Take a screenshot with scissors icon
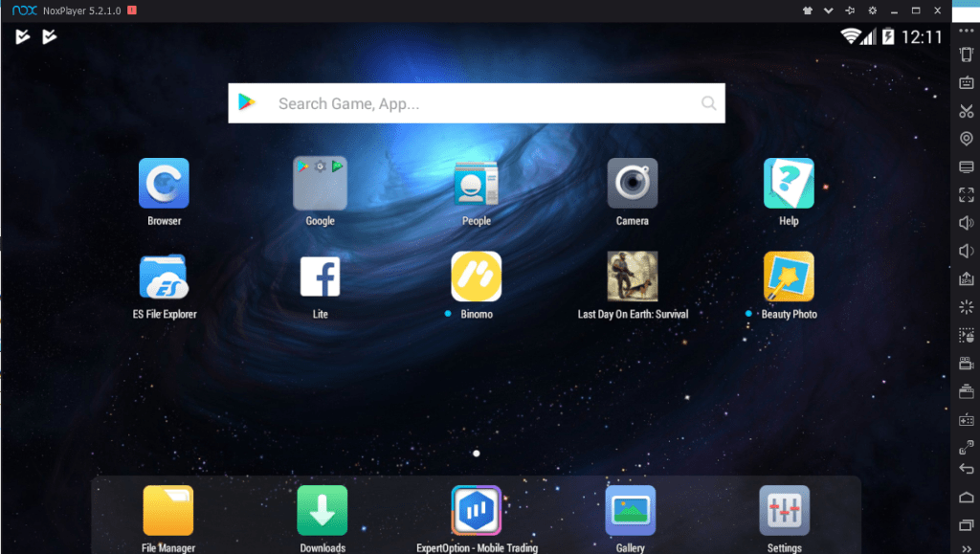Viewport: 980px width, 554px height. coord(967,111)
